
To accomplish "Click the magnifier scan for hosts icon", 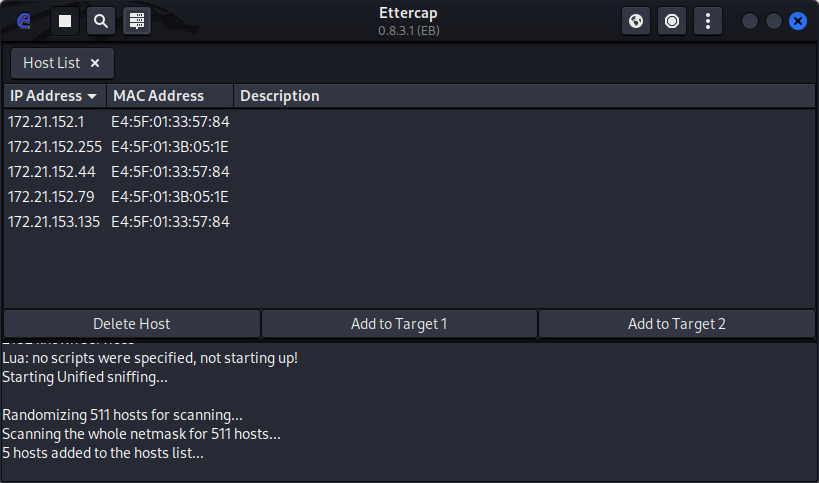I will point(101,20).
